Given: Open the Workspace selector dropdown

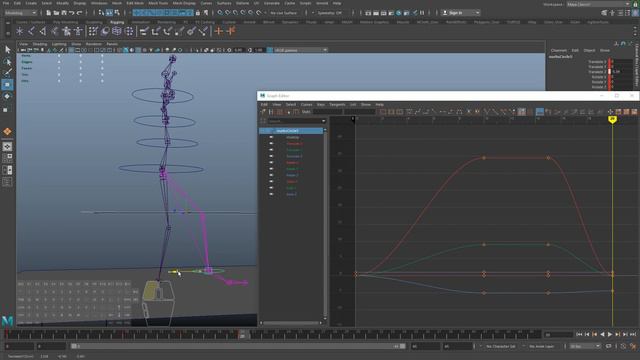Looking at the screenshot, I should click(598, 4).
